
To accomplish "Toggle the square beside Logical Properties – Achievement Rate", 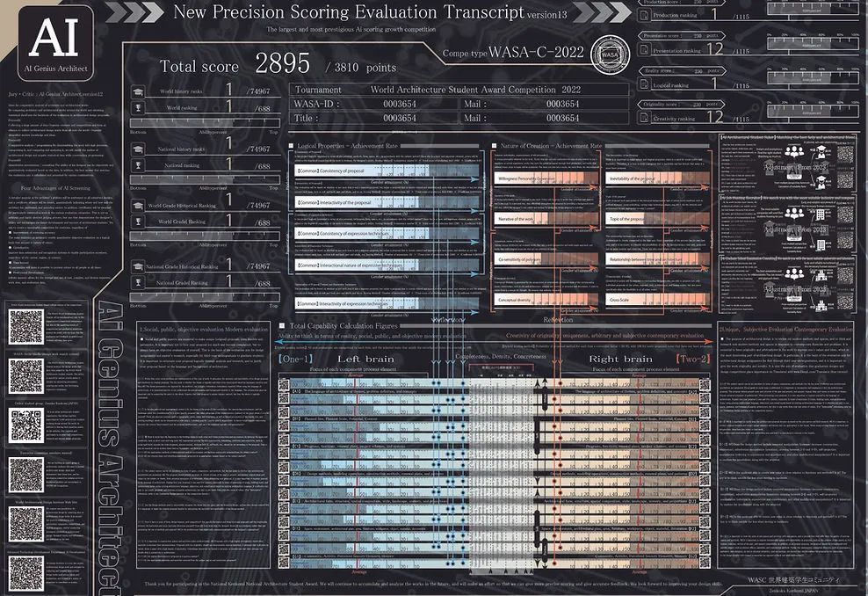I will tap(292, 146).
